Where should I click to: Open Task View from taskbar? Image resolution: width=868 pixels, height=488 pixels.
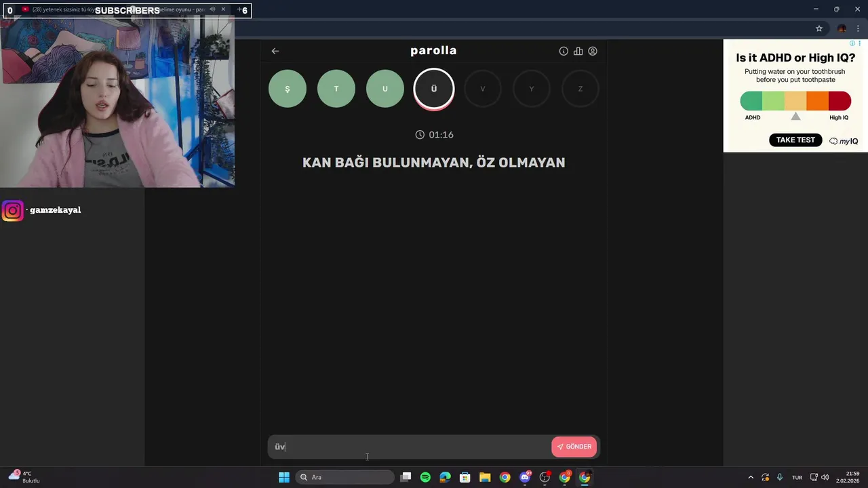tap(406, 477)
